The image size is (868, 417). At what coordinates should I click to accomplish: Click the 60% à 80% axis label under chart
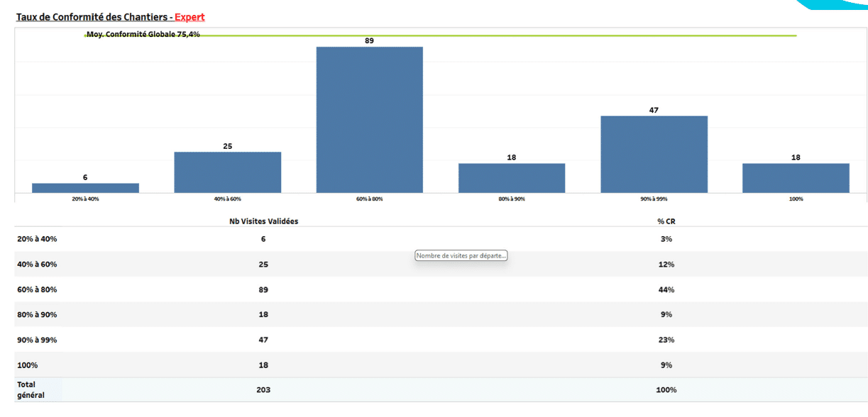tap(369, 199)
